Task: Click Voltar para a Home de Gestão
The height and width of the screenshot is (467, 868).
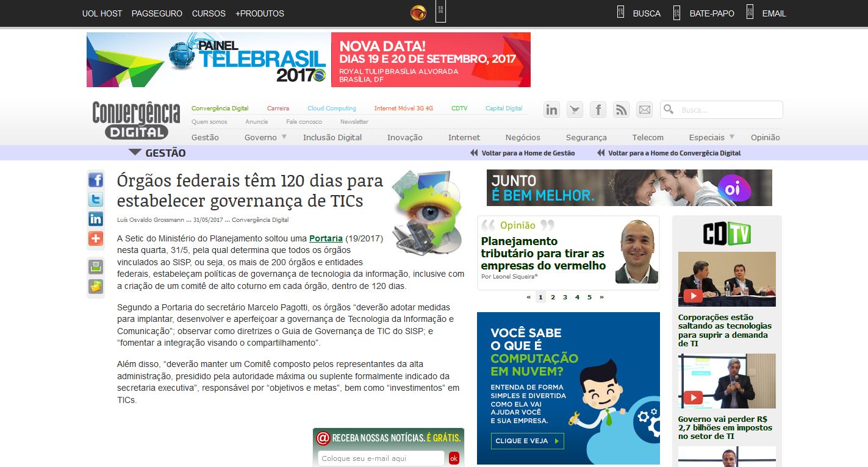Action: click(528, 153)
